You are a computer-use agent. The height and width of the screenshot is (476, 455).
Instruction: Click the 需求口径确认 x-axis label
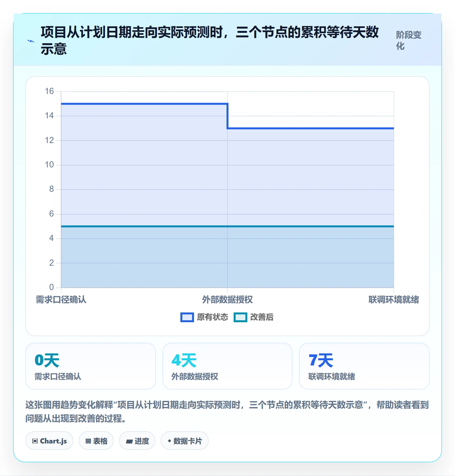pos(61,299)
